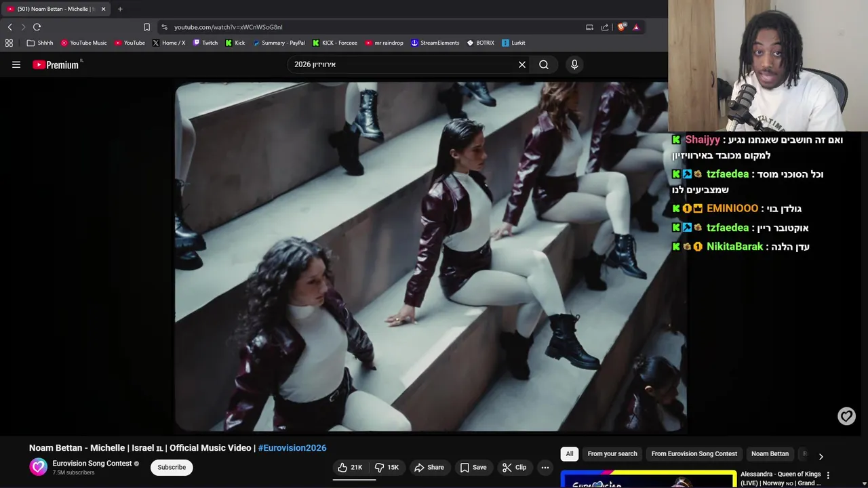Show more filter chips with right chevron
Image resolution: width=868 pixels, height=488 pixels.
pos(821,456)
